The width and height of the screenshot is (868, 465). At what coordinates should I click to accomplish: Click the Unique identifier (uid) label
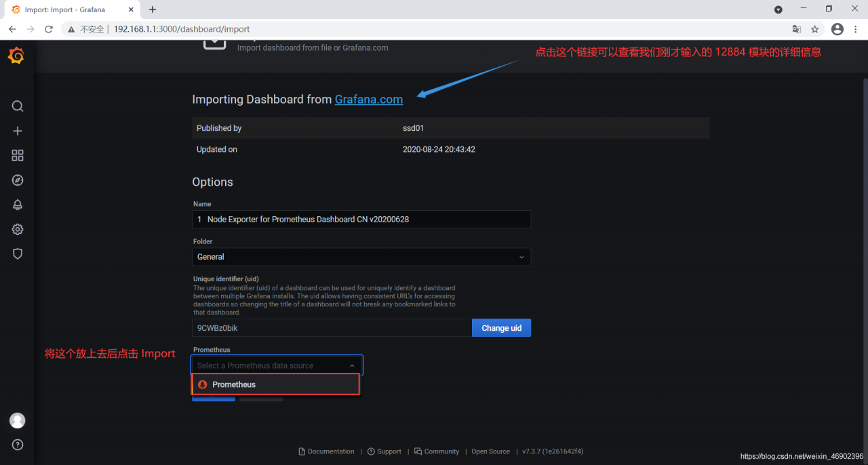coord(226,279)
